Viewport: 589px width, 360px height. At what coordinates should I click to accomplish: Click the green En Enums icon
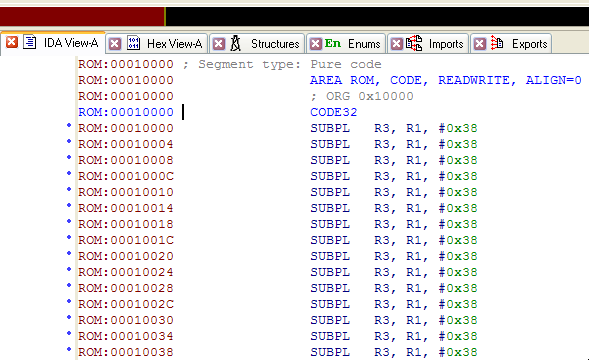click(332, 43)
